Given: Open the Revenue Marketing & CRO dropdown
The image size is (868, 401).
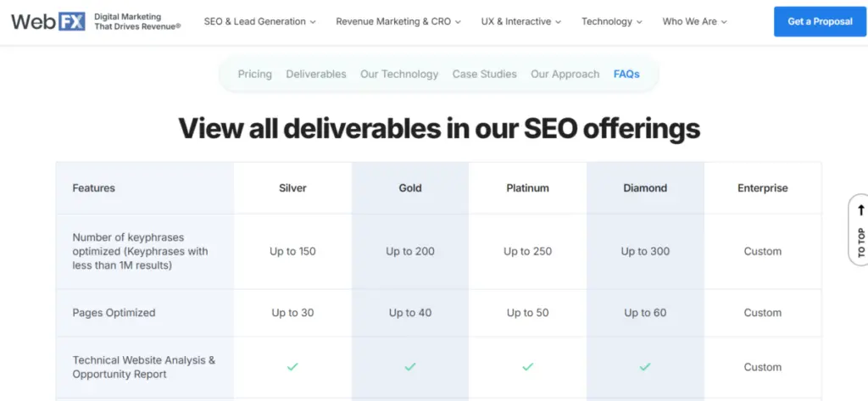Looking at the screenshot, I should 398,21.
